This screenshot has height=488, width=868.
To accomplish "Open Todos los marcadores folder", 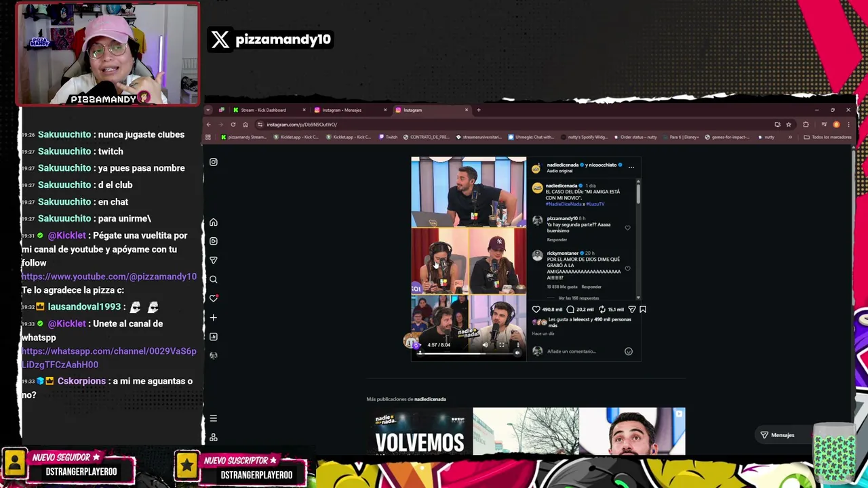I will (x=827, y=137).
